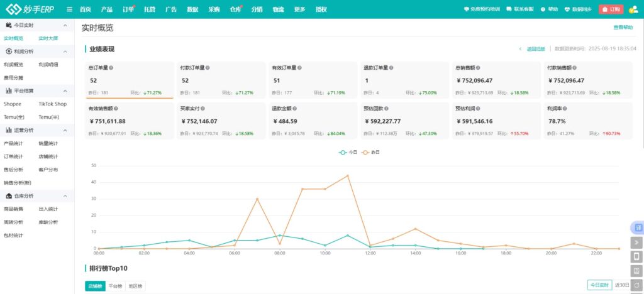
Task: Select the 近30日 time range option
Action: click(621, 285)
